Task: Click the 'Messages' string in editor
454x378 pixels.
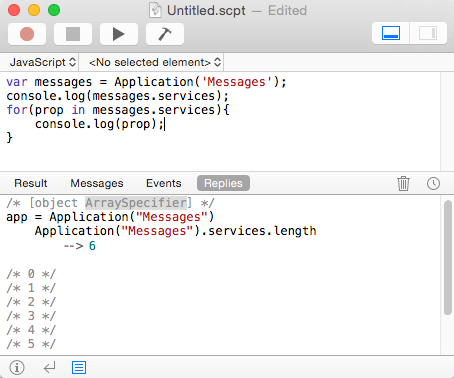Action: pos(237,82)
